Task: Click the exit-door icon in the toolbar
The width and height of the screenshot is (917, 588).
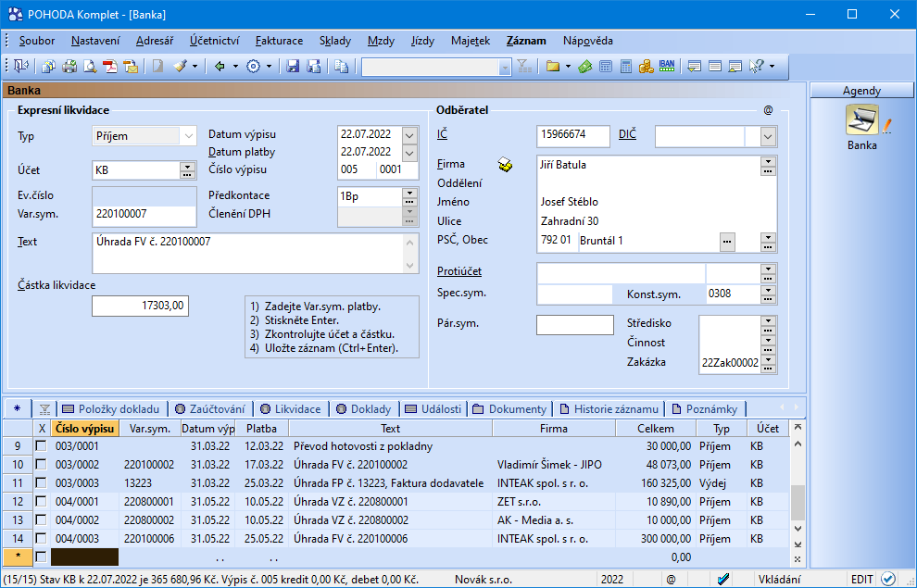Action: coord(20,66)
